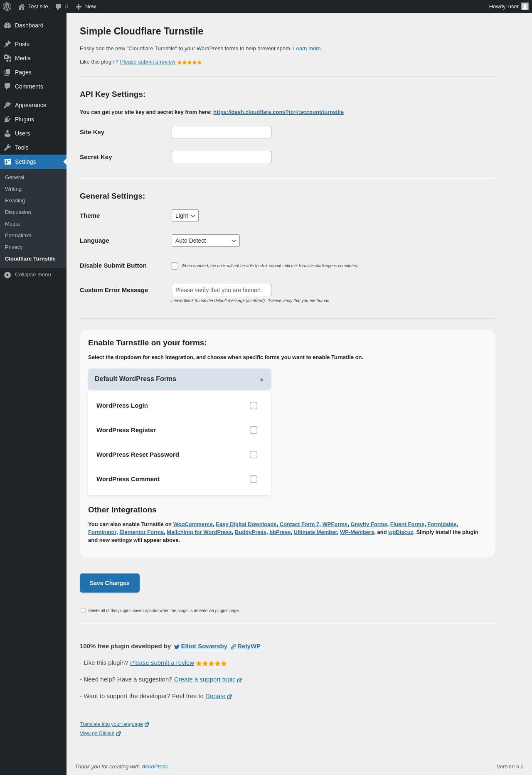Click the Save Changes button
Viewport: 532px width, 775px height.
coord(110,583)
